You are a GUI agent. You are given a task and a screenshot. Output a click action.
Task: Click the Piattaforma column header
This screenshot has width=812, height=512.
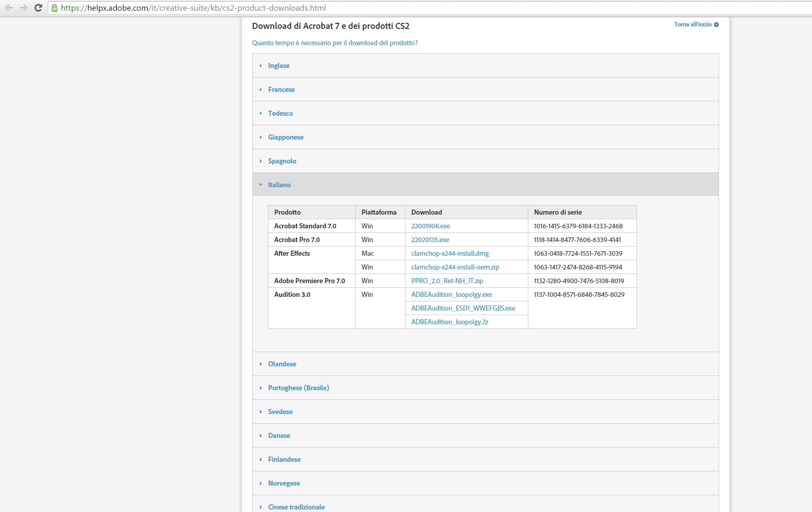click(x=380, y=212)
